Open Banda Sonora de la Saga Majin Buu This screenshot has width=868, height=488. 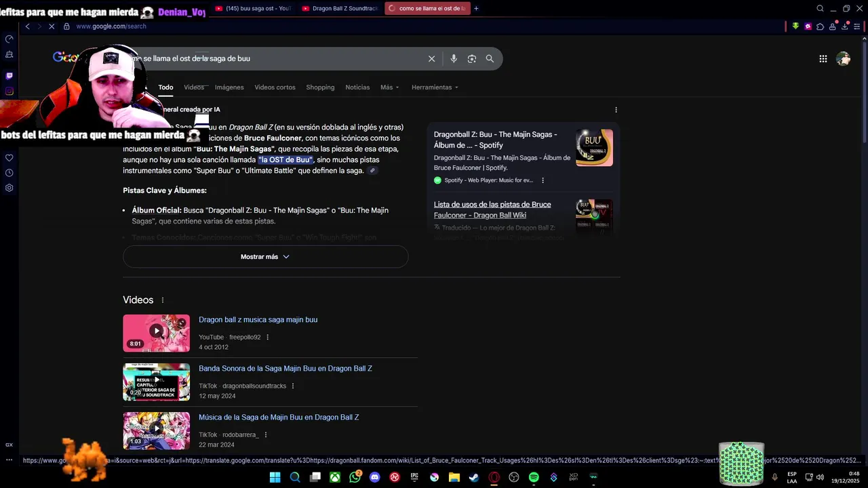click(x=285, y=369)
